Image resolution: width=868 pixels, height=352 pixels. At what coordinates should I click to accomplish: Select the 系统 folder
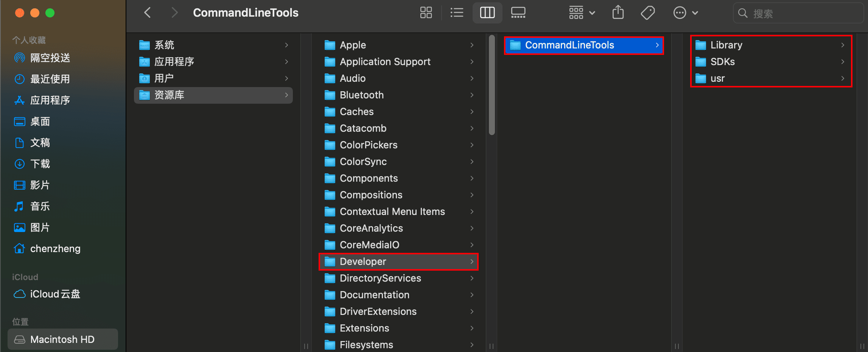point(213,45)
